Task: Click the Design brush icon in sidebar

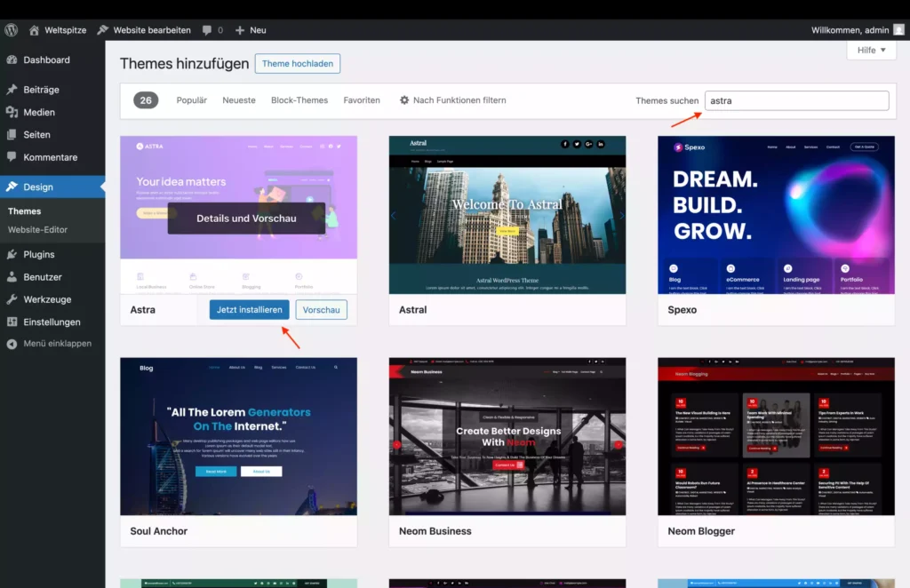Action: coord(12,187)
